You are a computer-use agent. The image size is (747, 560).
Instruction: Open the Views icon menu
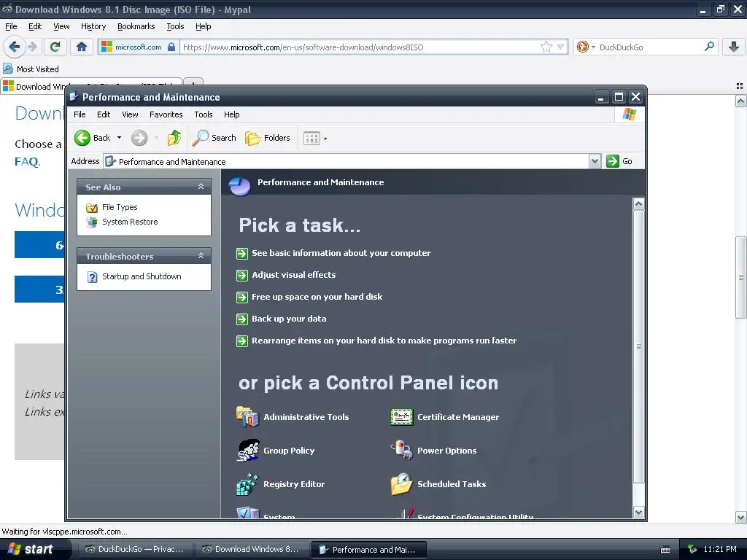311,139
